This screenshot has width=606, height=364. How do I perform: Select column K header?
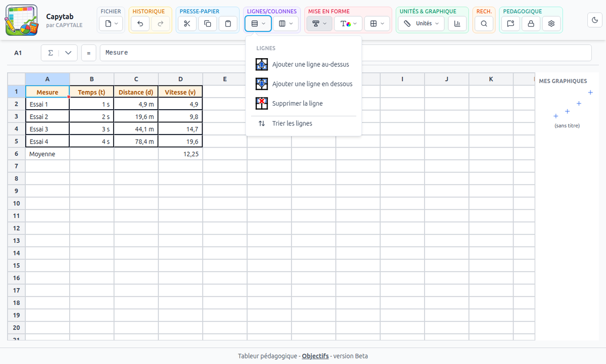click(491, 79)
